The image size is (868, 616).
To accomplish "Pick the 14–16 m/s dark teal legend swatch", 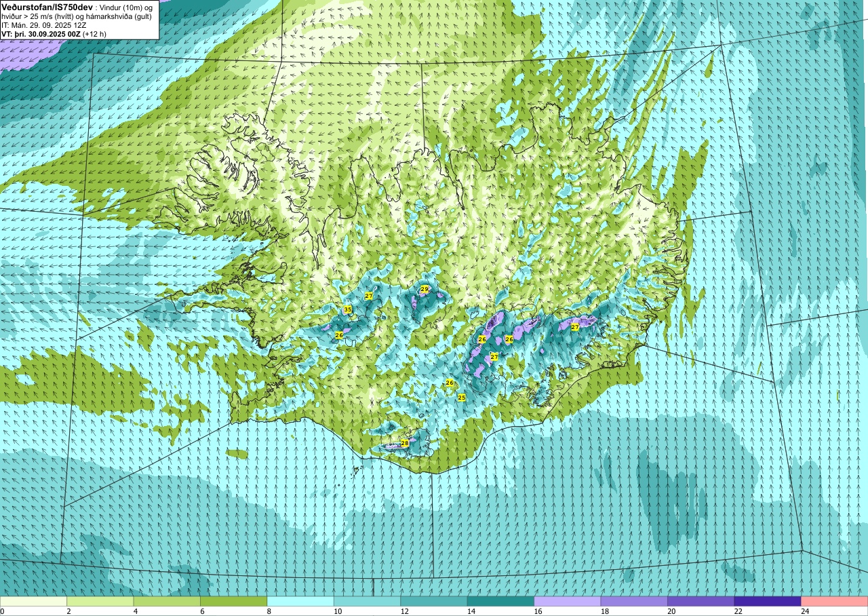I will (501, 601).
